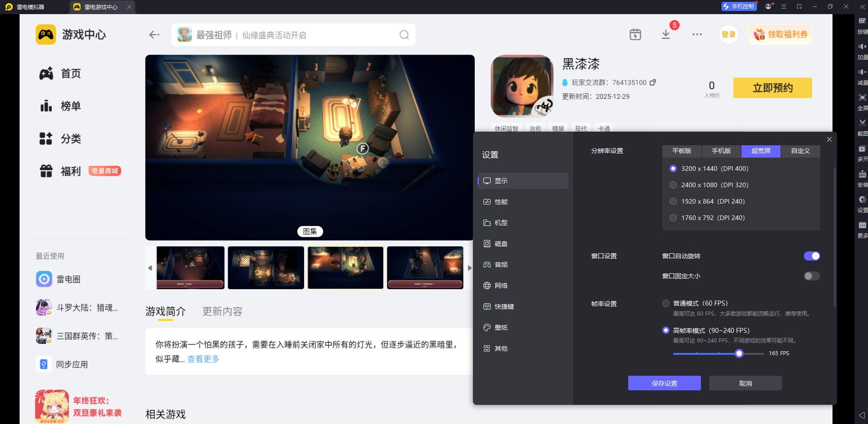Image resolution: width=868 pixels, height=424 pixels.
Task: Toggle 窗口固定大小 fixed window size switch
Action: (x=812, y=276)
